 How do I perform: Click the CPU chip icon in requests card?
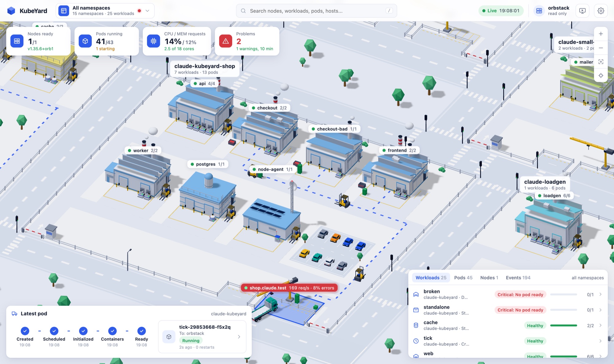[x=153, y=41]
